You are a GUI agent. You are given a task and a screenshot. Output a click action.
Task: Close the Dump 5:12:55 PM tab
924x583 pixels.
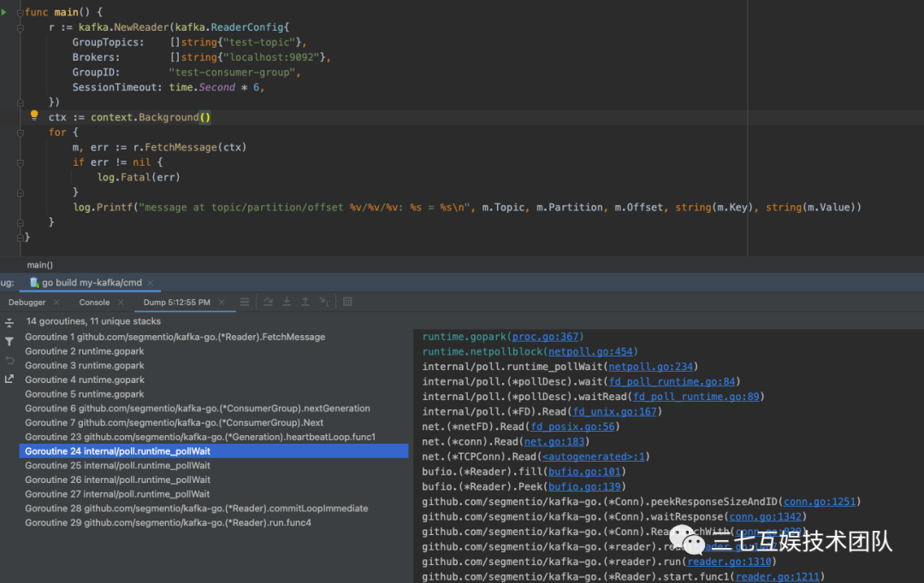(222, 302)
